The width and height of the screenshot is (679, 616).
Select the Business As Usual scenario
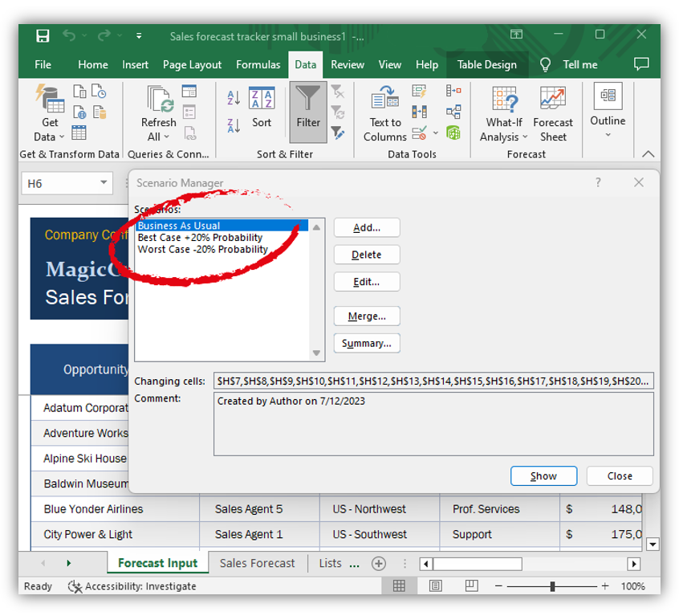tap(222, 225)
